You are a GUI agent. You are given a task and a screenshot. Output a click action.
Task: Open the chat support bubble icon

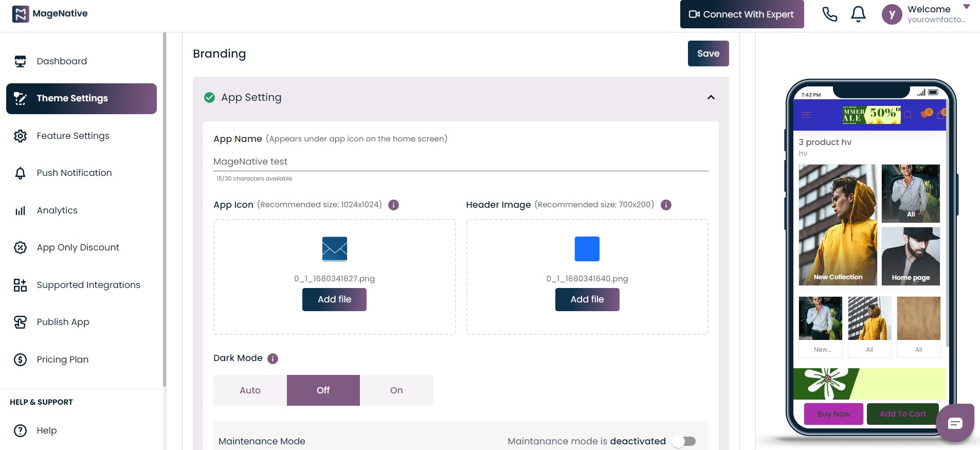[955, 423]
